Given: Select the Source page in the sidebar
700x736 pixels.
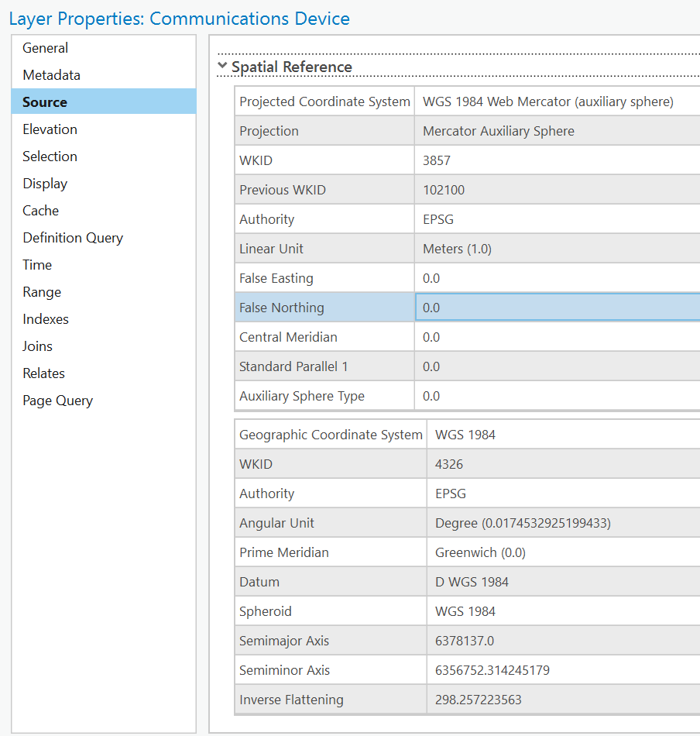Looking at the screenshot, I should pos(44,101).
